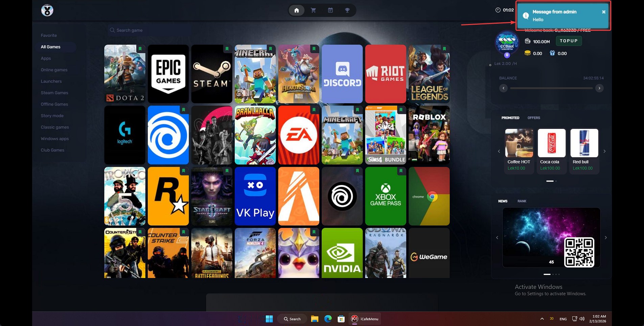Click the TOPUP button
The height and width of the screenshot is (326, 644).
click(569, 41)
